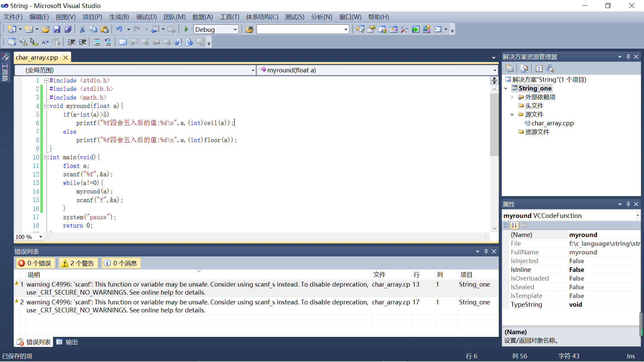Save char_array.cpp with the floppy icon

click(x=57, y=29)
